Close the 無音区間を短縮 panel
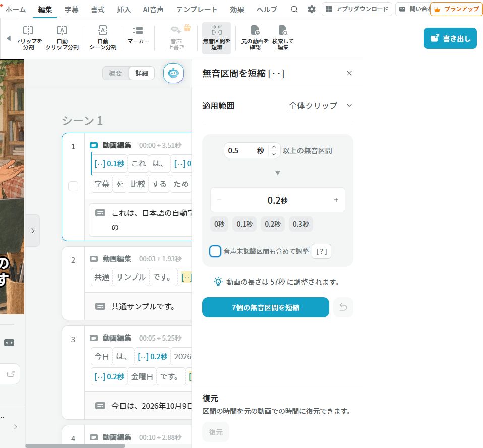The width and height of the screenshot is (483, 448). 349,73
